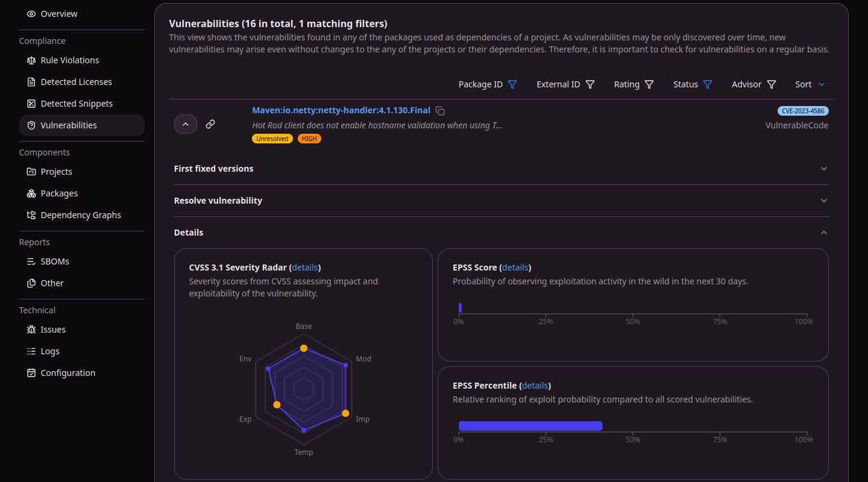This screenshot has width=868, height=482.
Task: Open Maven:io.netty:netty-handler:4.1.130.Final package link
Action: (x=341, y=110)
